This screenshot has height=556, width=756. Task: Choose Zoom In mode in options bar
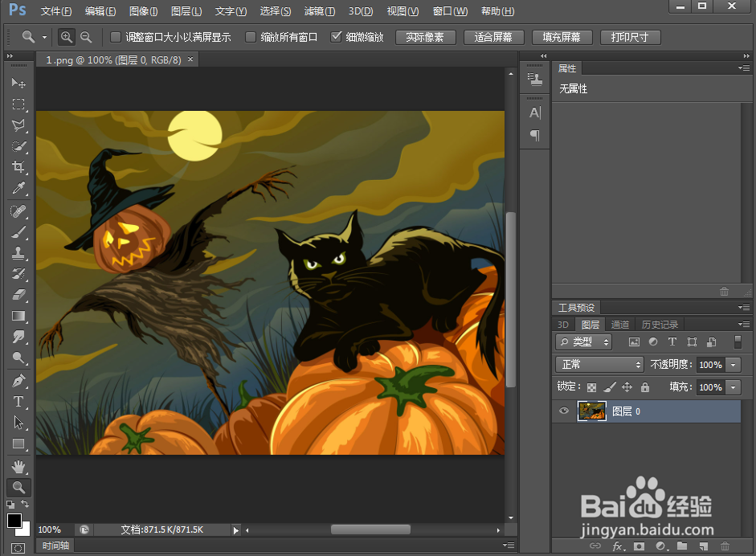coord(67,37)
